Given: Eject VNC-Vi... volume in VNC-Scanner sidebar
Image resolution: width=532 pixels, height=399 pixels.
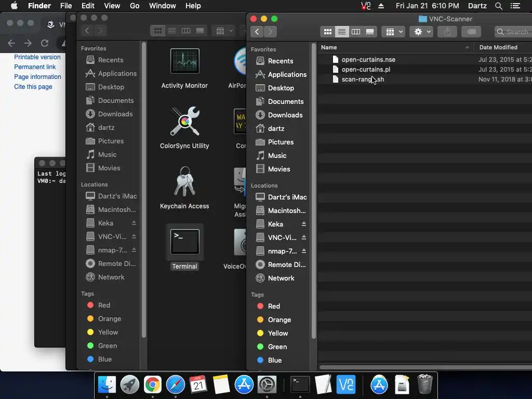Looking at the screenshot, I should click(x=303, y=238).
